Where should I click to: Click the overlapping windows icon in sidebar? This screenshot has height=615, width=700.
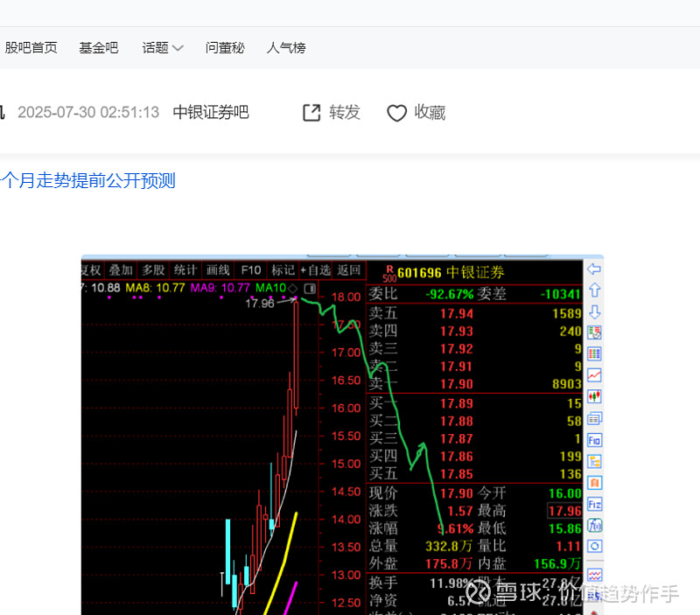594,419
